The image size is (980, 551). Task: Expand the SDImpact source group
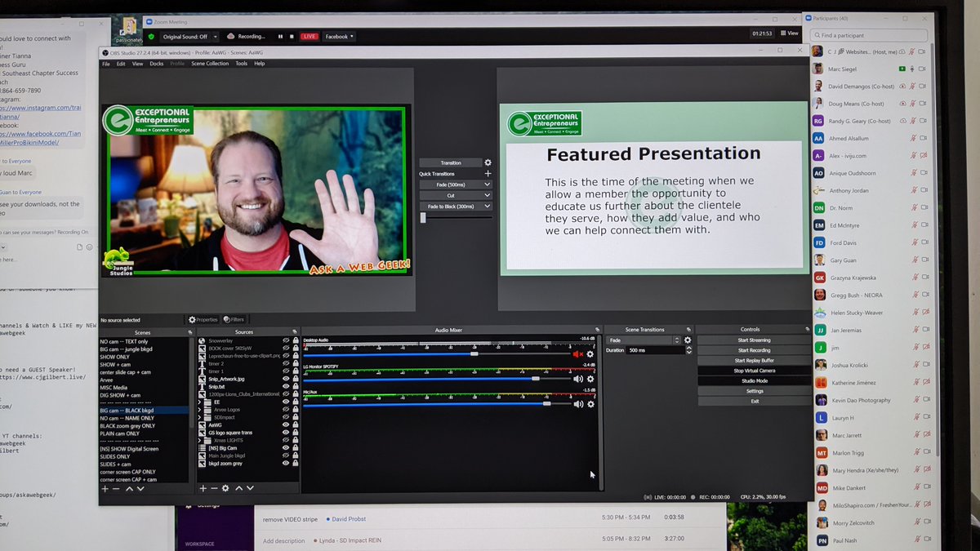tap(199, 417)
